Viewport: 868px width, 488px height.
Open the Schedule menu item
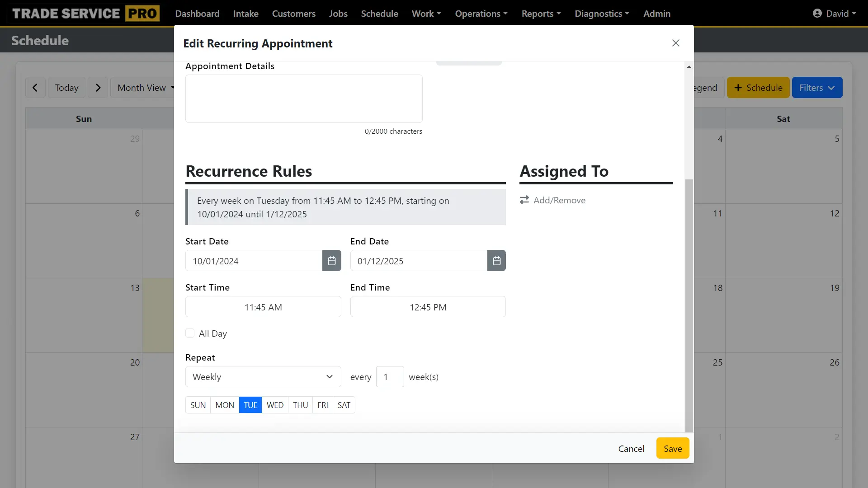[379, 13]
